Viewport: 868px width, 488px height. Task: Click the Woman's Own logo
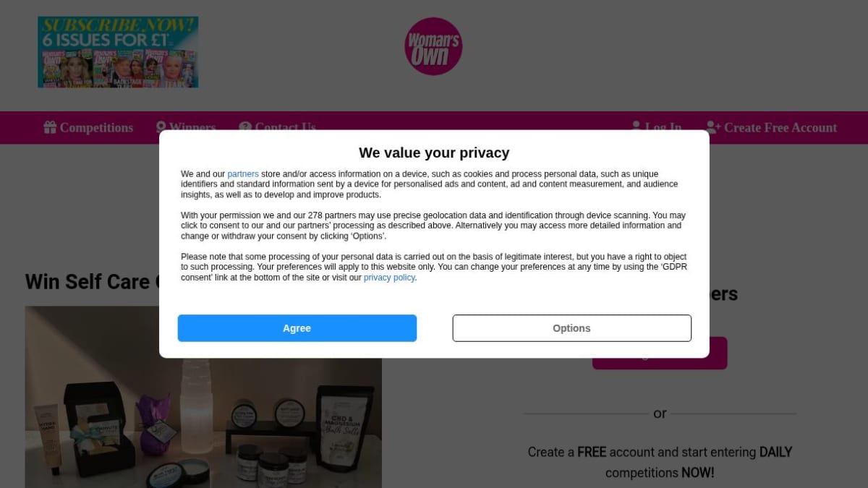(x=433, y=46)
